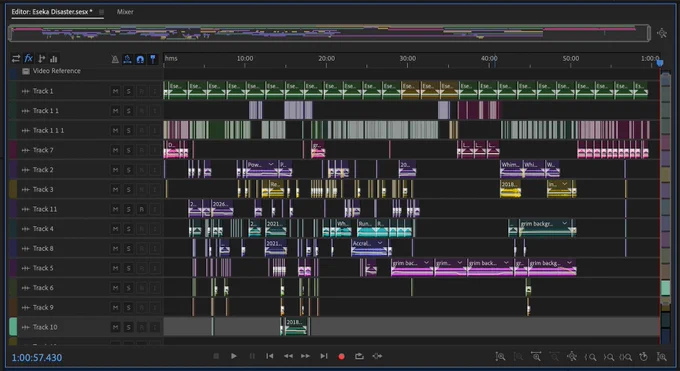Image resolution: width=680 pixels, height=371 pixels.
Task: Toggle the magnet snapping icon
Action: coord(140,59)
